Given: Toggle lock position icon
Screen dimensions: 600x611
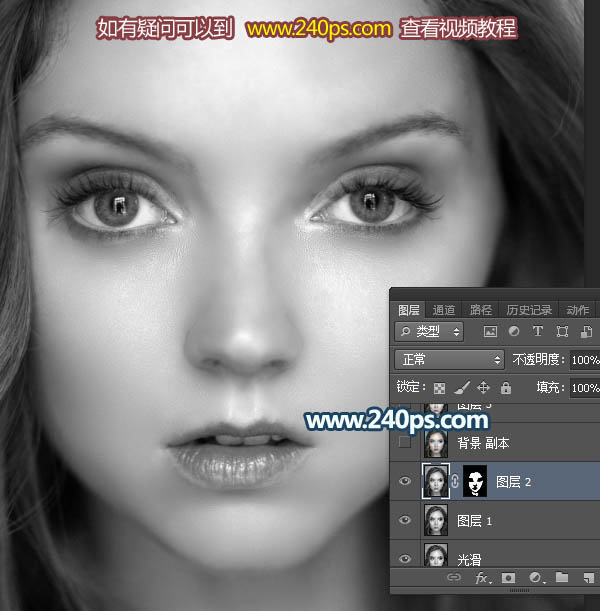Looking at the screenshot, I should [x=483, y=388].
